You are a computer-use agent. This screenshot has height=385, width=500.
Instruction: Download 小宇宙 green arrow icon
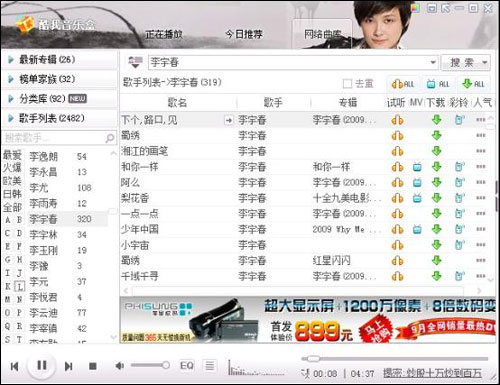[437, 245]
